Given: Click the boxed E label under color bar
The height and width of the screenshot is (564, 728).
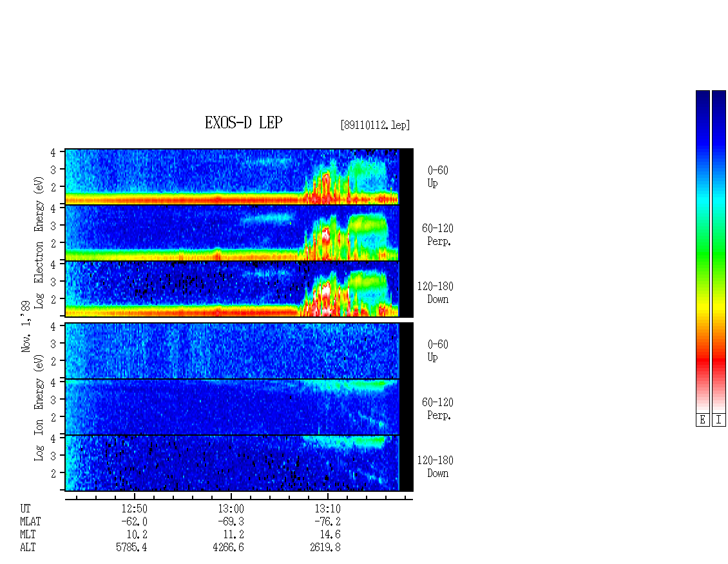Looking at the screenshot, I should click(702, 420).
